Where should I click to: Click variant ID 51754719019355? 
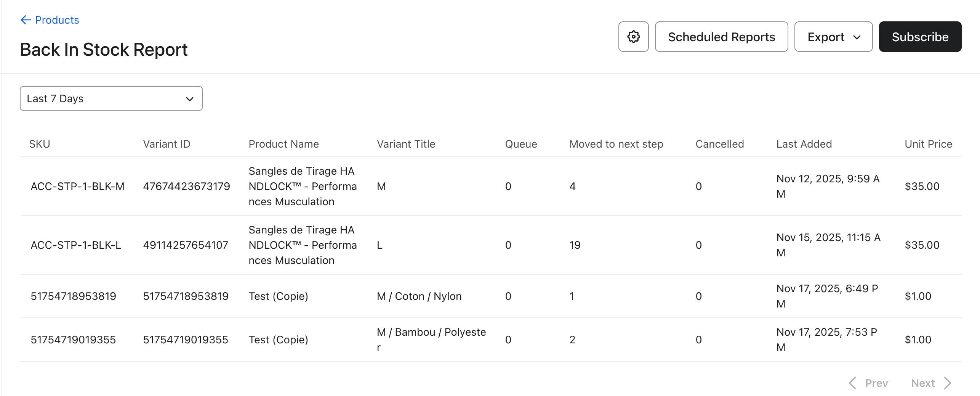point(186,340)
